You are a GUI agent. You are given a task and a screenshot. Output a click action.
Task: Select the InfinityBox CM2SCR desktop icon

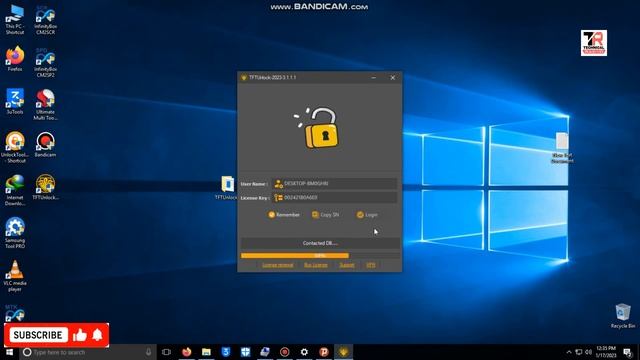pos(45,20)
